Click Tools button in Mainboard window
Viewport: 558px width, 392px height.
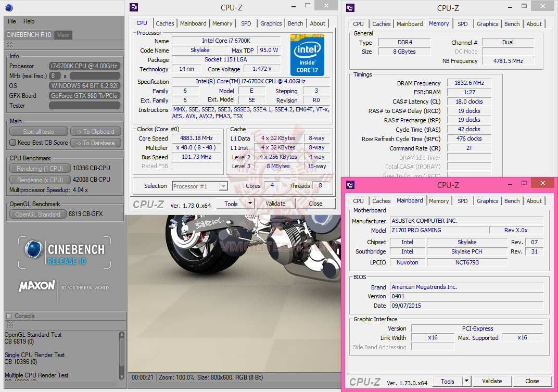click(x=447, y=381)
